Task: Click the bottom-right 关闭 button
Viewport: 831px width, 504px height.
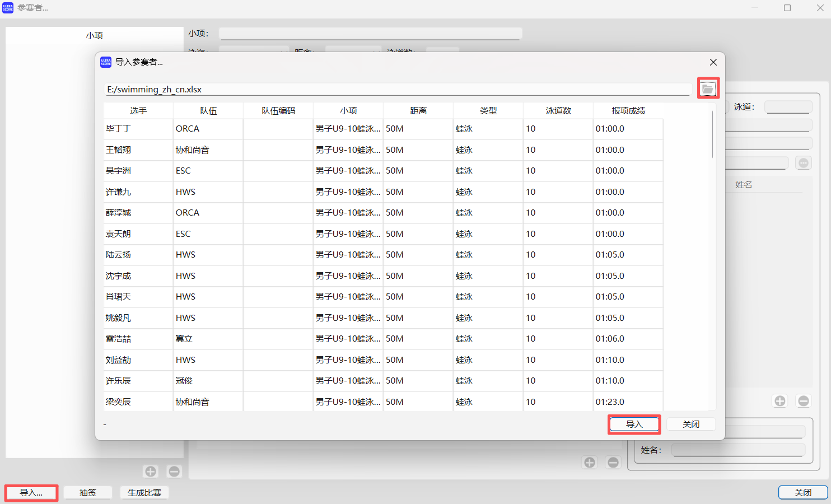Action: pyautogui.click(x=803, y=492)
